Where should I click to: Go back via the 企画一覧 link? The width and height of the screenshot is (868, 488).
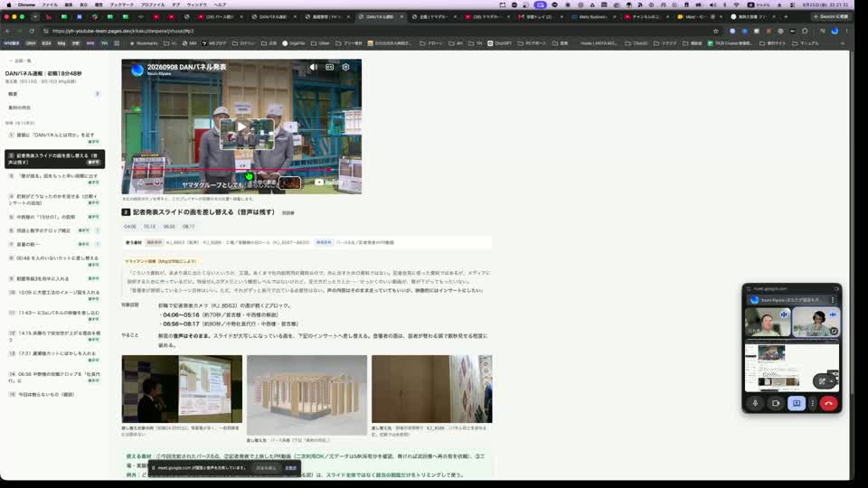point(20,61)
